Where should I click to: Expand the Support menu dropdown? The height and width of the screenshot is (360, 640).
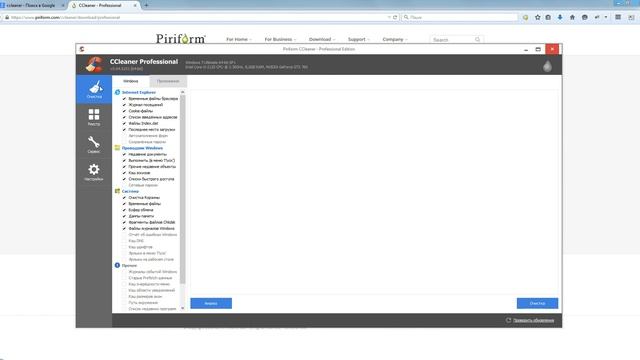359,40
